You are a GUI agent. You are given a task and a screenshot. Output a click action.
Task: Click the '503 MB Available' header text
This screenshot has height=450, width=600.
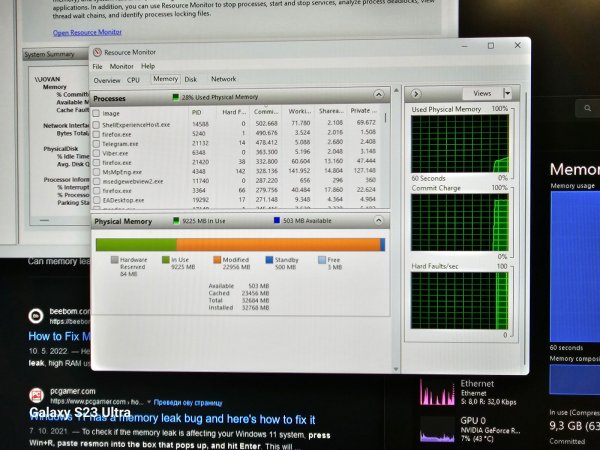coord(307,221)
